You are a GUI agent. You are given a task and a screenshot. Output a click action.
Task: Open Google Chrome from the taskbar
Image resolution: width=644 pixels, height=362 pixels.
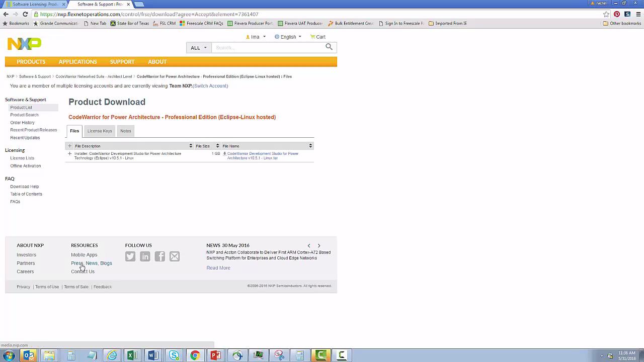195,355
